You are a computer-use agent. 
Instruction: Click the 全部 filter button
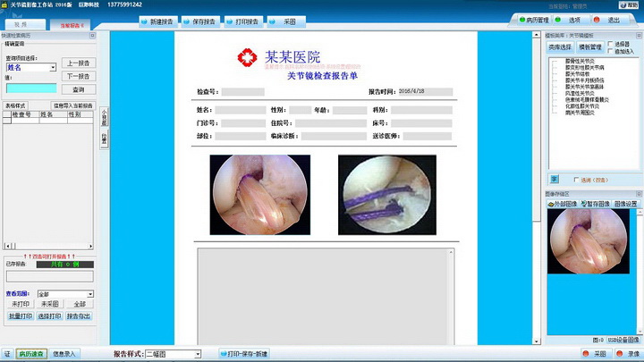80,304
